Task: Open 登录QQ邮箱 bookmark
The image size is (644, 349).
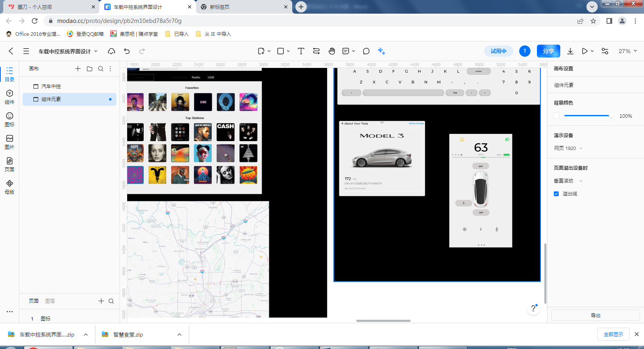Action: tap(85, 34)
